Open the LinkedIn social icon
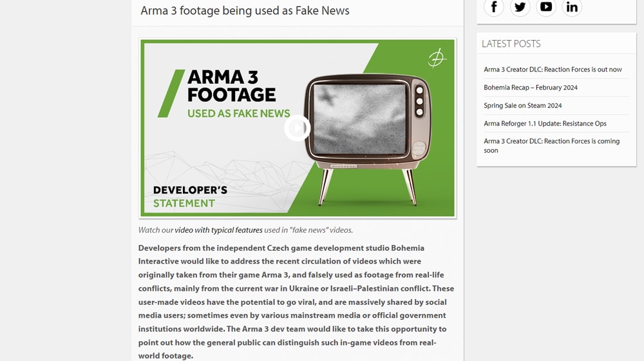The height and width of the screenshot is (361, 644). coord(572,7)
